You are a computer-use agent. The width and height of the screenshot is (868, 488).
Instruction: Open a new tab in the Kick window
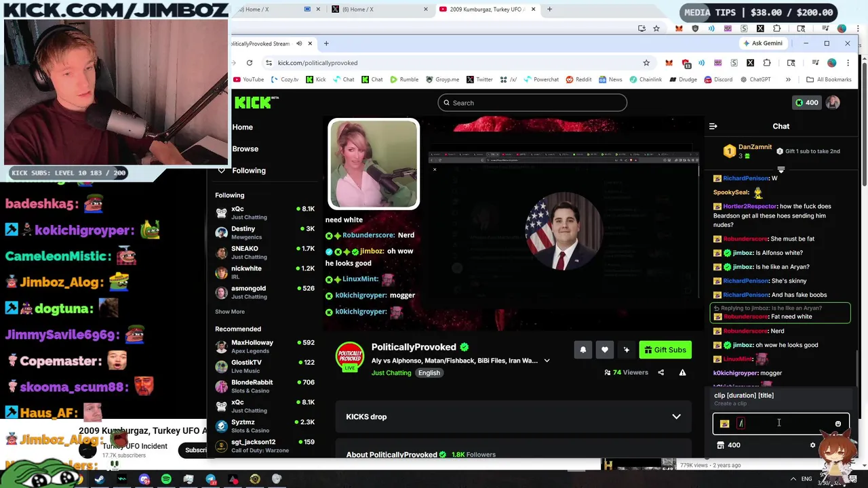pos(326,43)
